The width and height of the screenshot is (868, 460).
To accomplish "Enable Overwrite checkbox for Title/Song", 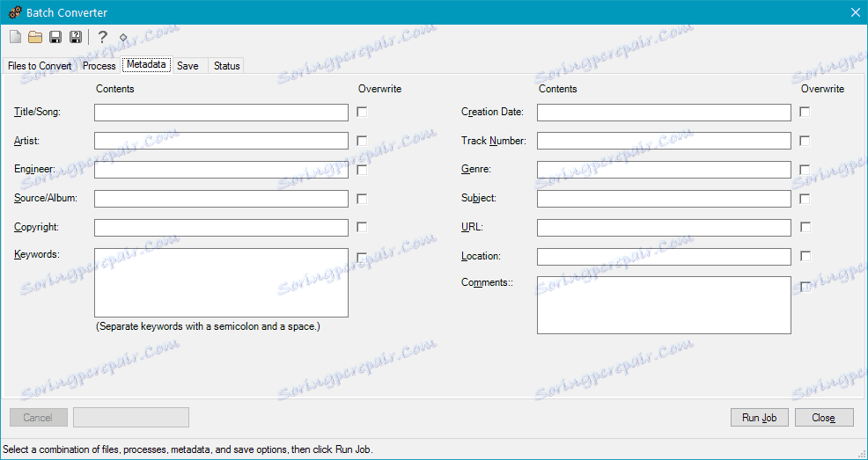I will (362, 113).
